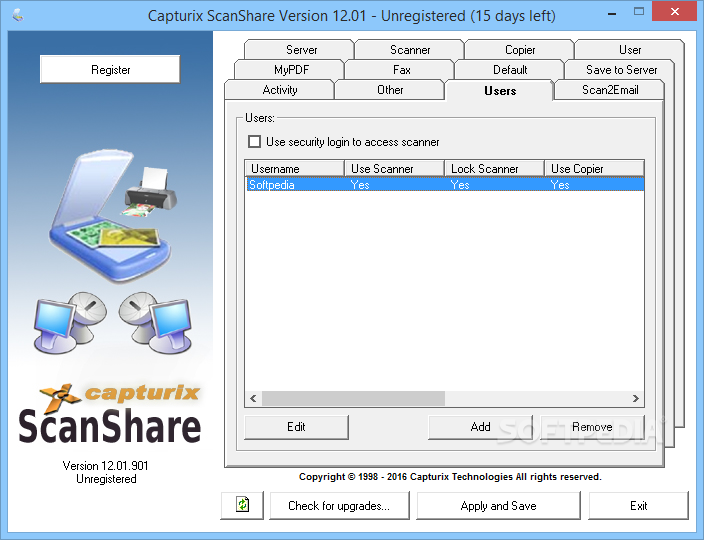Add a new user

point(480,427)
